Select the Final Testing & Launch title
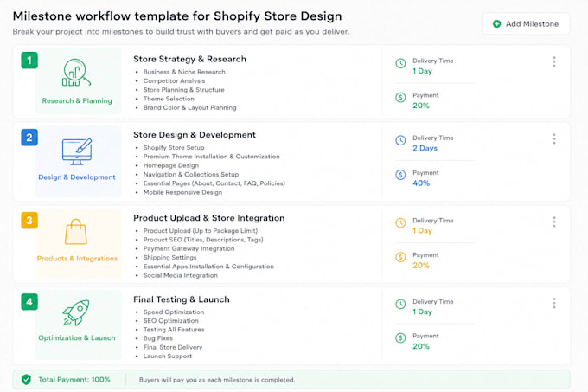Viewport: 588px width, 392px height. [181, 299]
